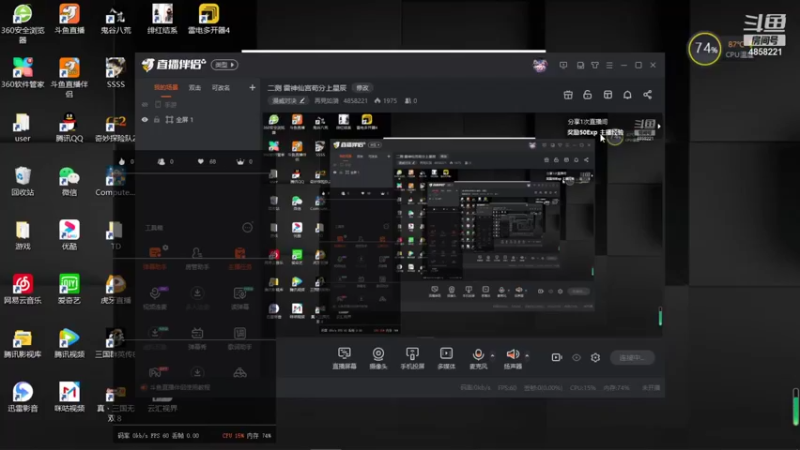Toggle the preview eye icon in bottom toolbar
Viewport: 800px width, 450px height.
[576, 358]
